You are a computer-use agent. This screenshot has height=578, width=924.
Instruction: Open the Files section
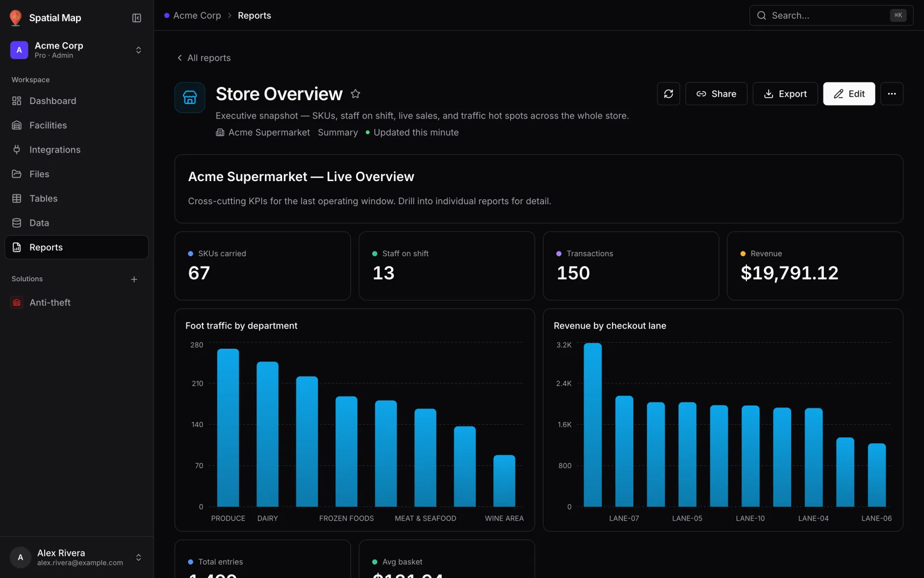[x=77, y=174]
